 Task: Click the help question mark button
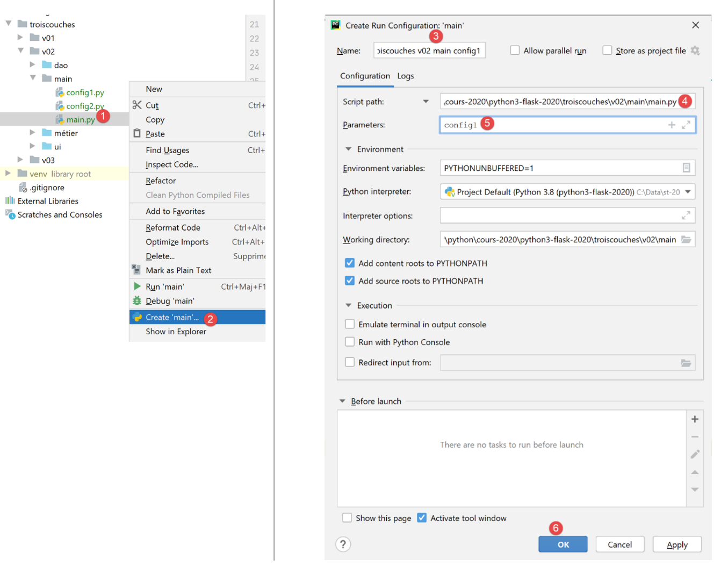click(343, 544)
